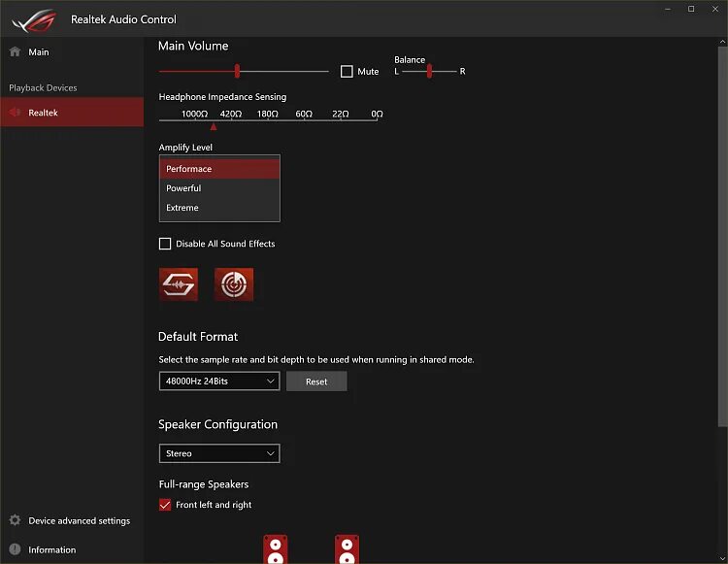The width and height of the screenshot is (728, 564).
Task: Click the scrollbar down arrow
Action: click(722, 558)
